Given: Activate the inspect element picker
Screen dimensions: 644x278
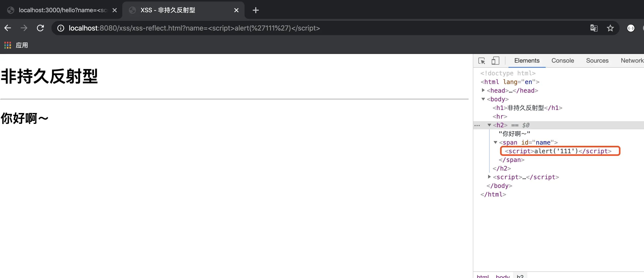Looking at the screenshot, I should pos(481,61).
